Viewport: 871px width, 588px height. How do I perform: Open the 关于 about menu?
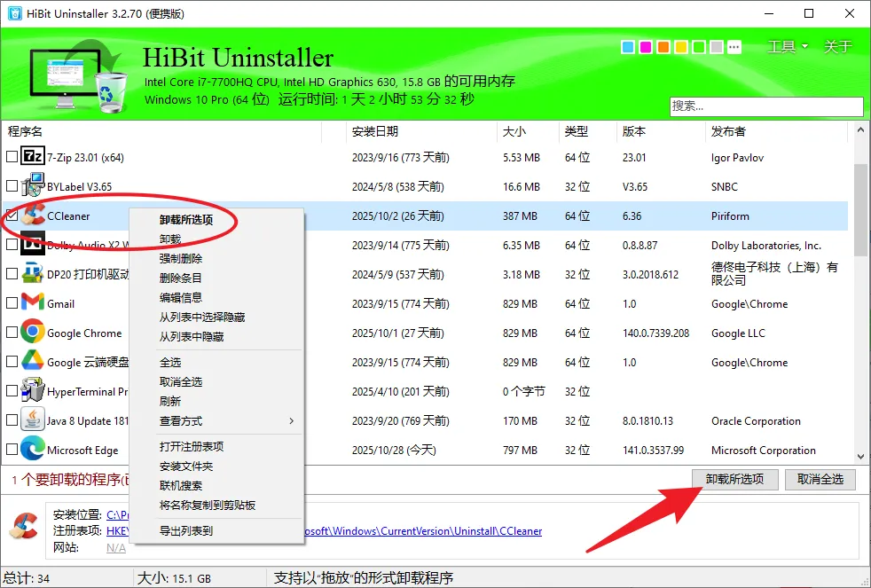point(837,47)
